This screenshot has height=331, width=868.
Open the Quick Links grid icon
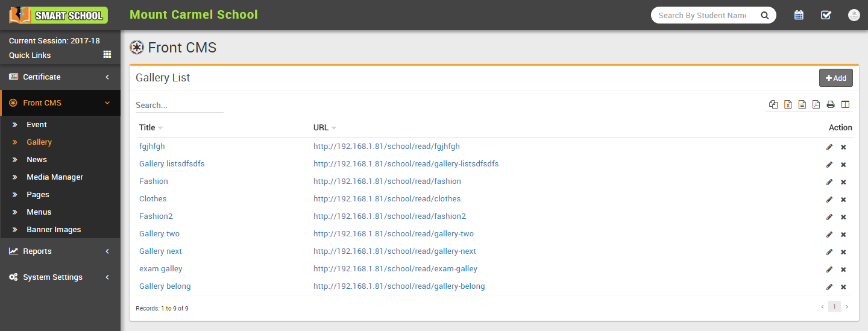pyautogui.click(x=107, y=54)
